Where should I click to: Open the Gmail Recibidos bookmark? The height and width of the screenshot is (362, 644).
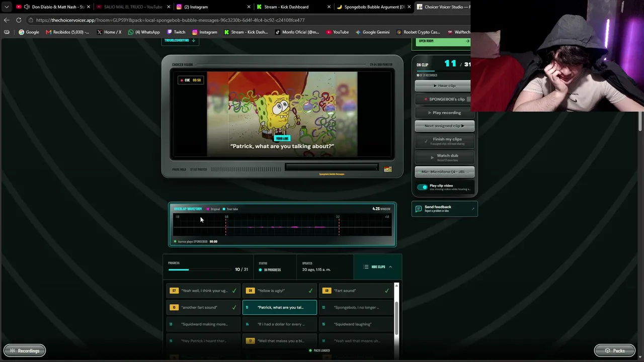tap(67, 32)
